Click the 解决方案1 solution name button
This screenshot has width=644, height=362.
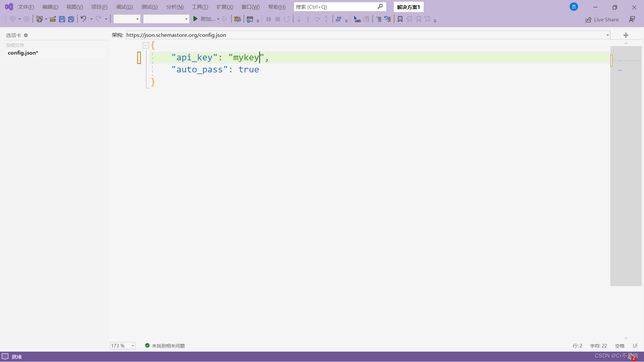click(x=408, y=7)
